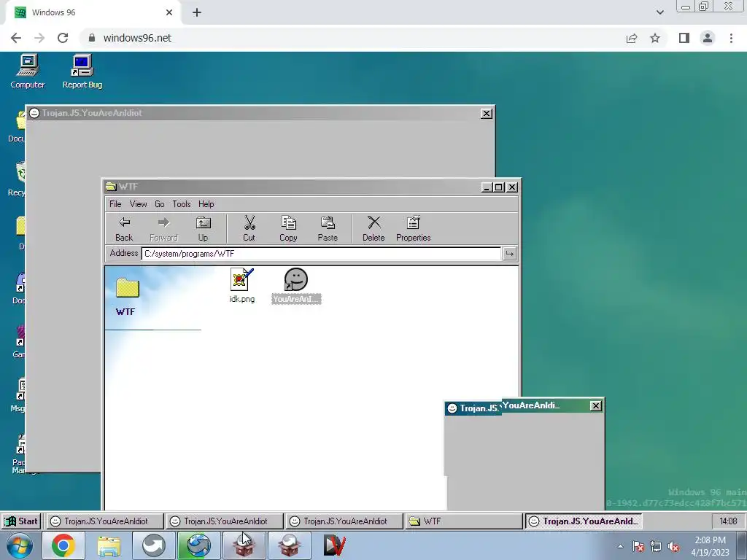Click the gray circular-arrow taskbar app

pos(153,545)
